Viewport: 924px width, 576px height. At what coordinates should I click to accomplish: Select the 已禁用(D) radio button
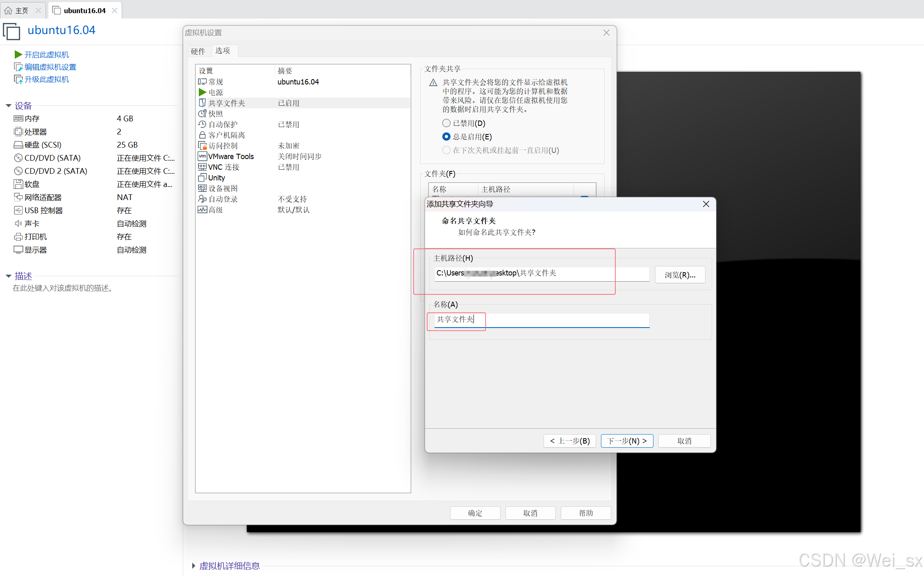(x=446, y=123)
